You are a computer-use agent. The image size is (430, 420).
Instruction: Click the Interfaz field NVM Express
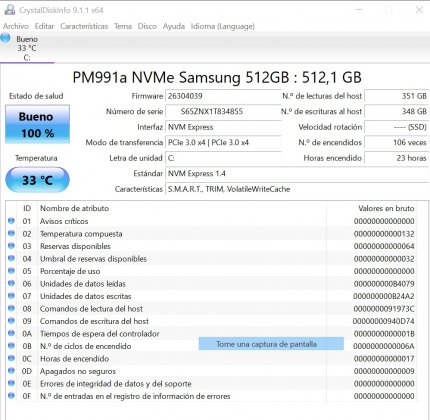[223, 127]
